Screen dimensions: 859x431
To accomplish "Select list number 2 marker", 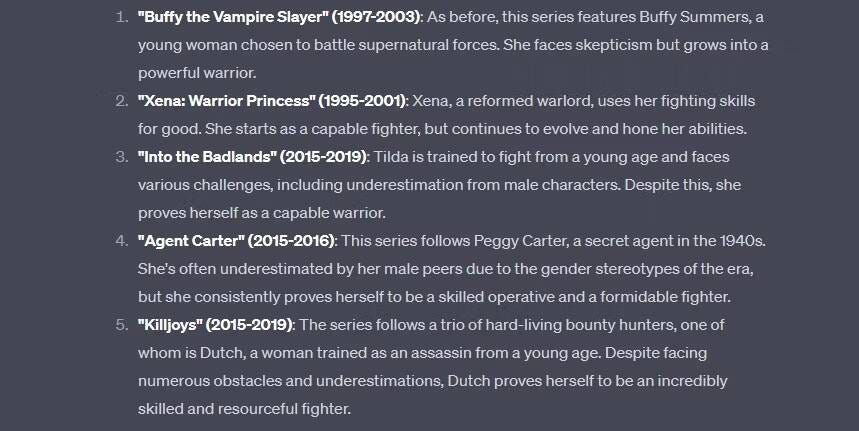I will (x=122, y=101).
